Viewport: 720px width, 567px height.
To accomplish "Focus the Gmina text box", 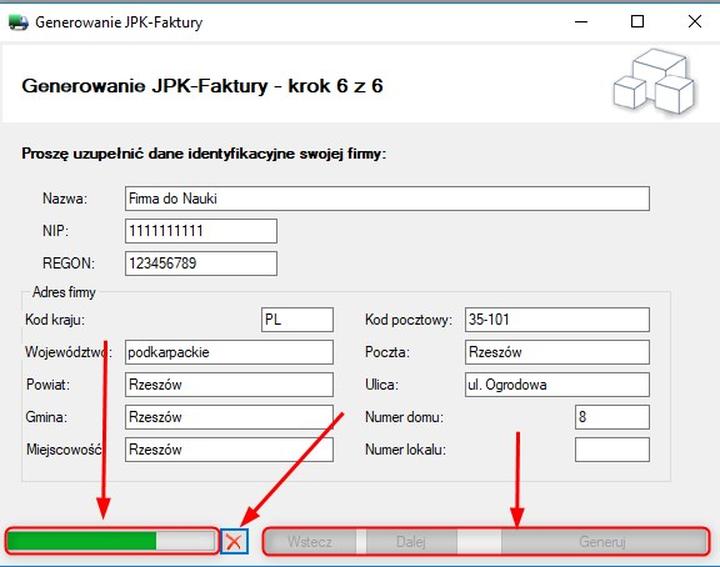I will 228,417.
